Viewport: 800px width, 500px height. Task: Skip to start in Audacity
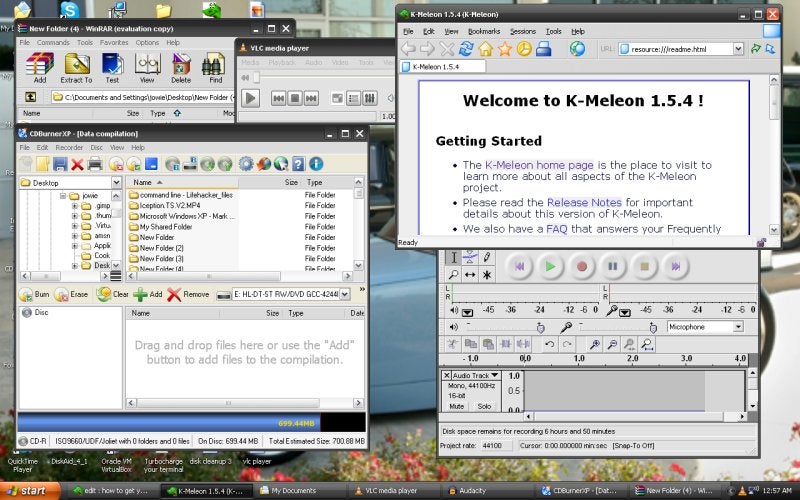[519, 266]
